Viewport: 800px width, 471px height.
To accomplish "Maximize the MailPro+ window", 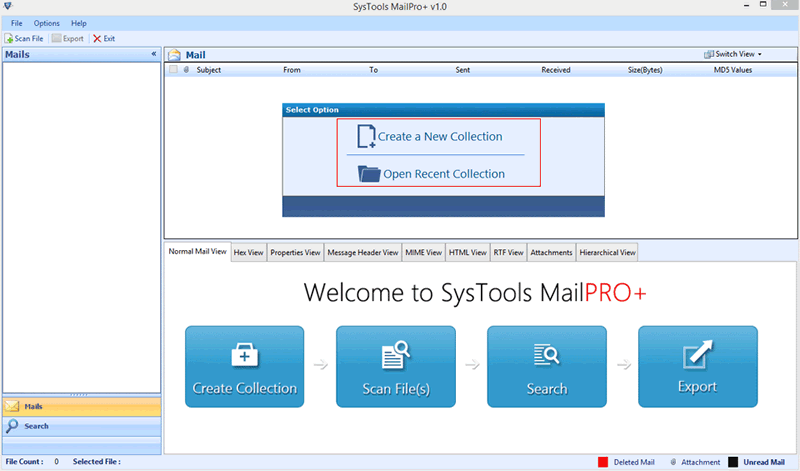I will click(763, 5).
